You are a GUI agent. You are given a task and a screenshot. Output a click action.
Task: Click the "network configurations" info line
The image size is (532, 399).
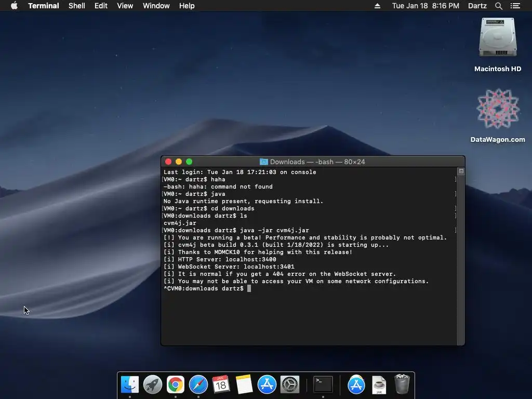tap(296, 281)
